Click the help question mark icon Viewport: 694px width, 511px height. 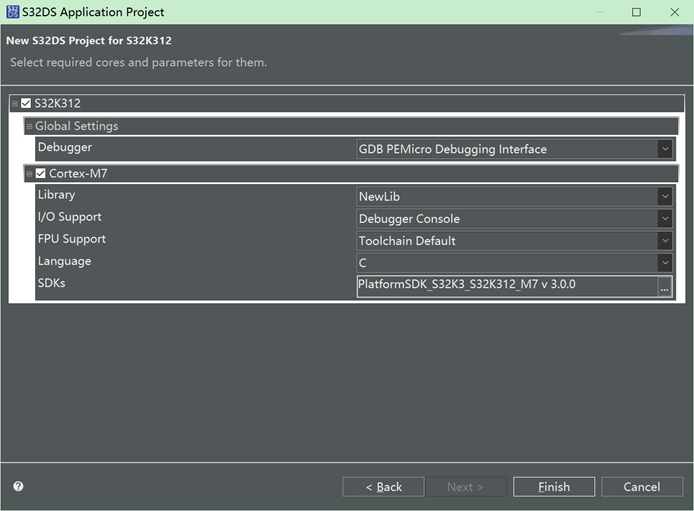[18, 487]
